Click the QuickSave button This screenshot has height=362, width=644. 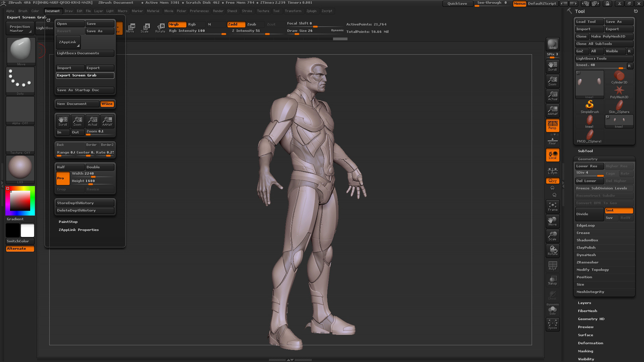[x=457, y=4]
